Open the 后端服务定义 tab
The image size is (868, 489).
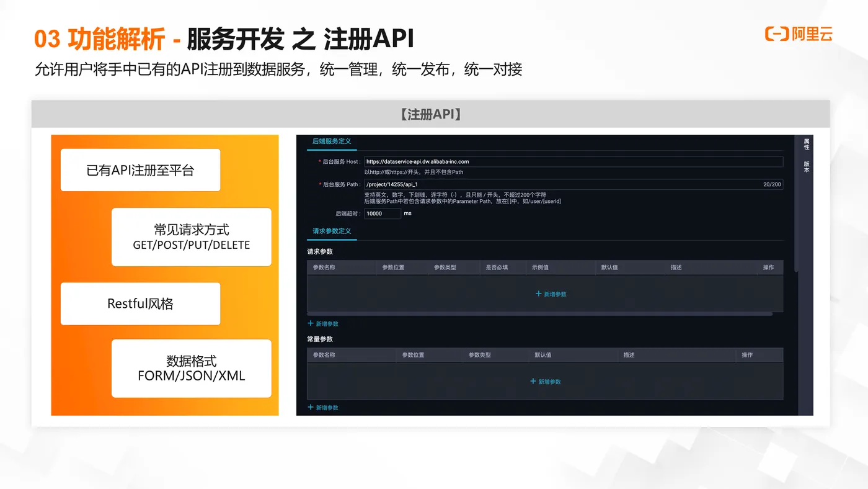point(332,142)
